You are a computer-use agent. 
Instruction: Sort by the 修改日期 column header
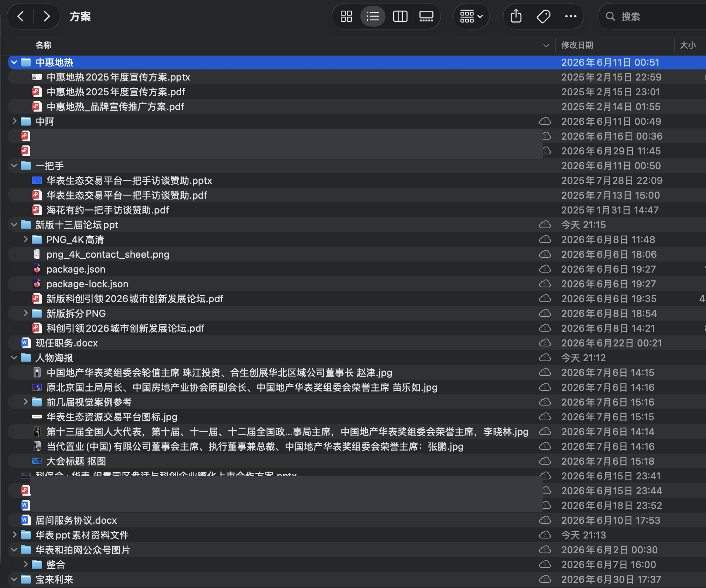577,45
